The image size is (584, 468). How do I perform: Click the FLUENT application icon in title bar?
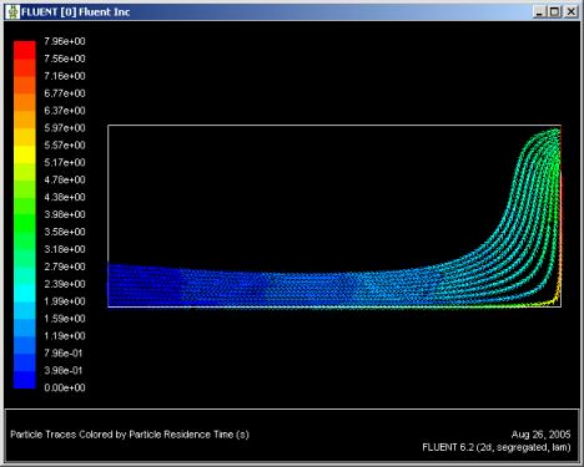(x=14, y=12)
